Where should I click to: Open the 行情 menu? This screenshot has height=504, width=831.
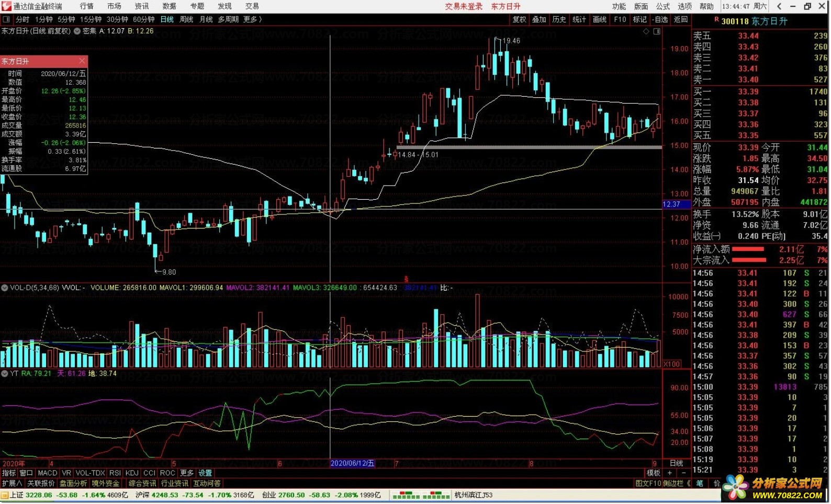point(87,6)
